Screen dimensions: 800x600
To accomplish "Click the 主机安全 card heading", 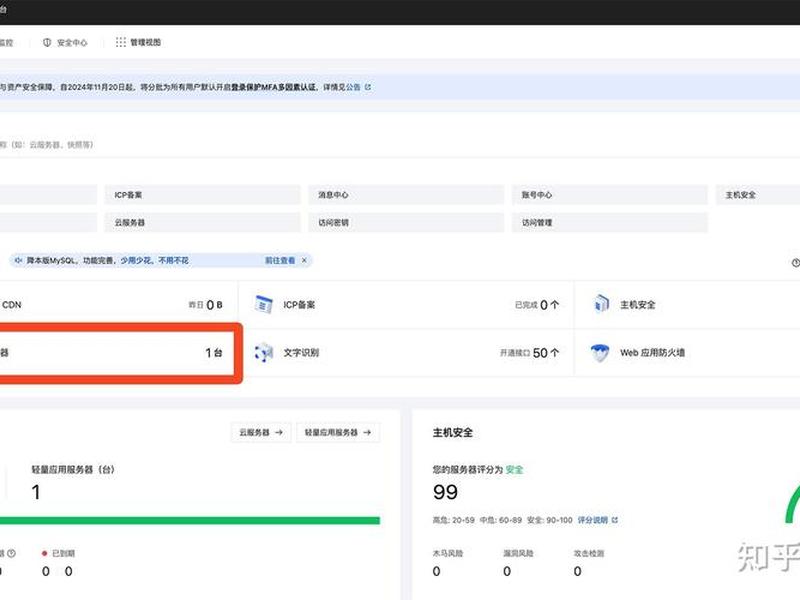I will pos(453,433).
